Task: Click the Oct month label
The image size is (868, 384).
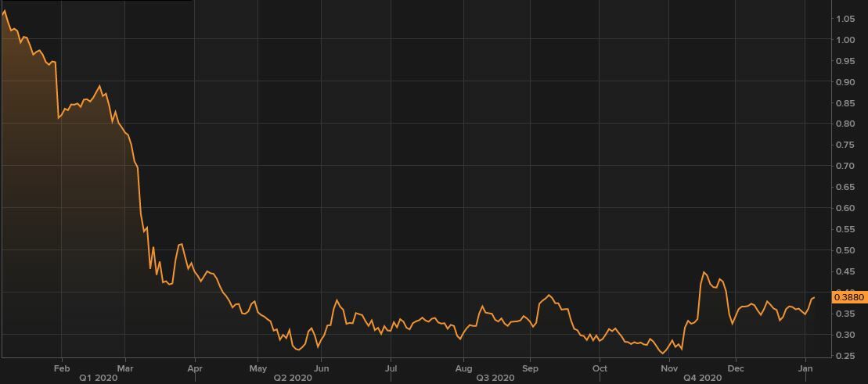Action: coord(600,368)
